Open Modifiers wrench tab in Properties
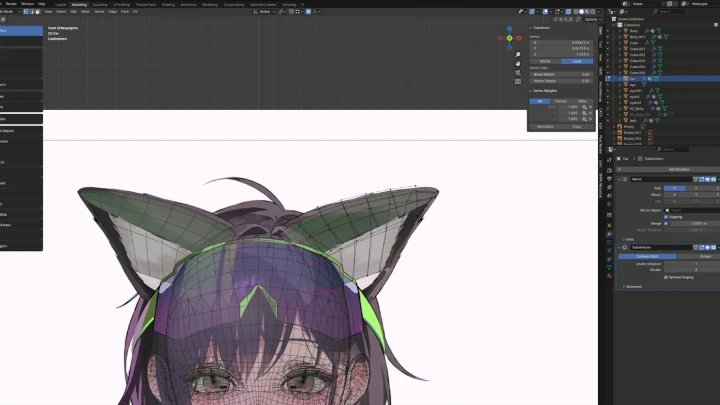This screenshot has height=405, width=720. (609, 234)
